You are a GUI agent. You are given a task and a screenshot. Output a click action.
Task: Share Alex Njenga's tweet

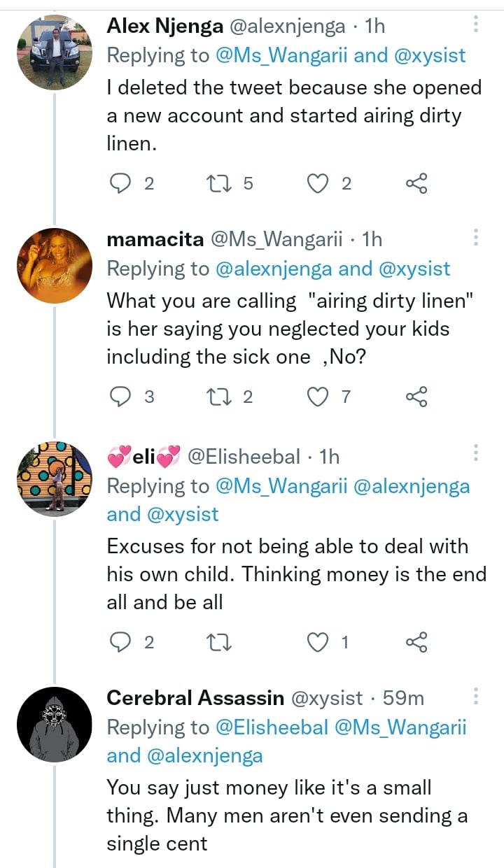(416, 184)
